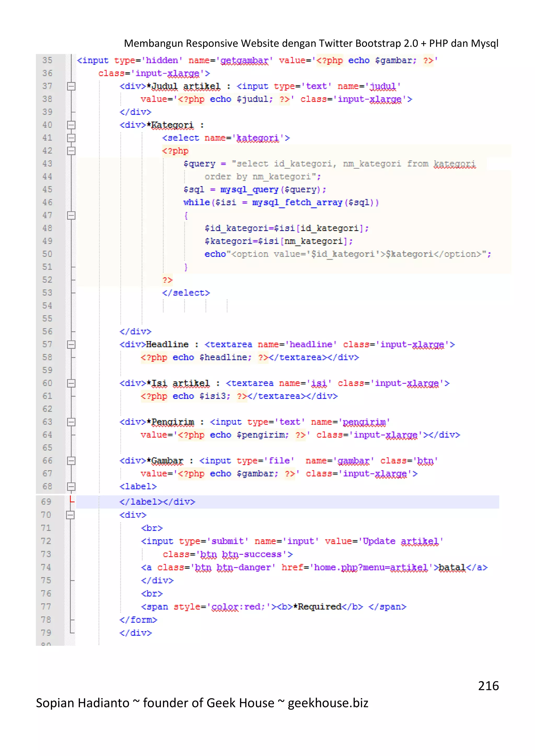Click '*Required' text on line 77
Image resolution: width=535 pixels, height=756 pixels.
(317, 607)
